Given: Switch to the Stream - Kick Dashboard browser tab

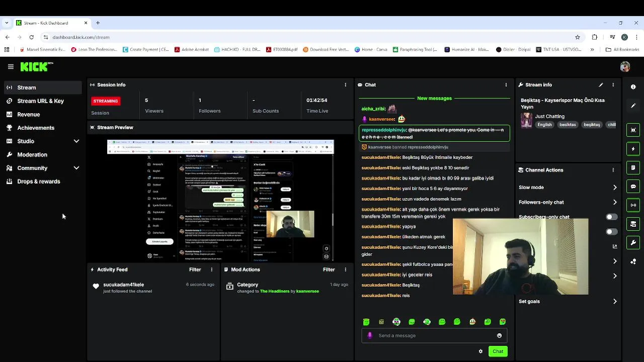Looking at the screenshot, I should (x=52, y=23).
